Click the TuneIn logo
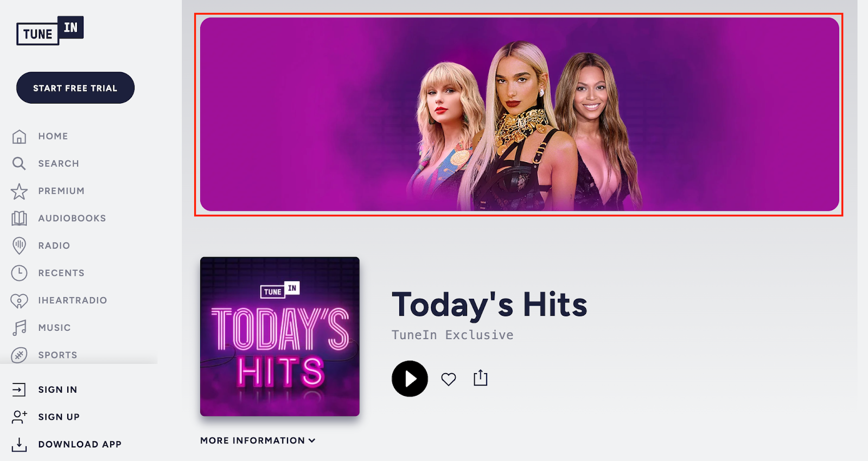This screenshot has height=461, width=868. coord(50,31)
